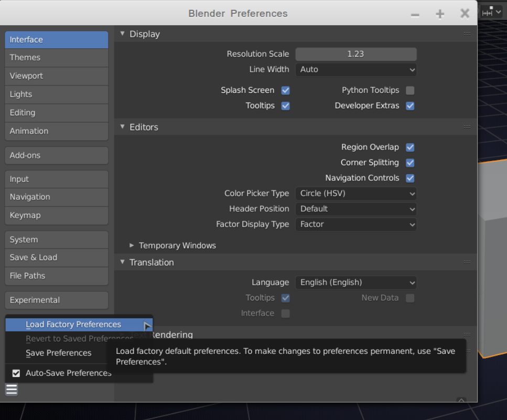Expand the Temporary Windows subpanel
This screenshot has width=507, height=420.
point(132,245)
